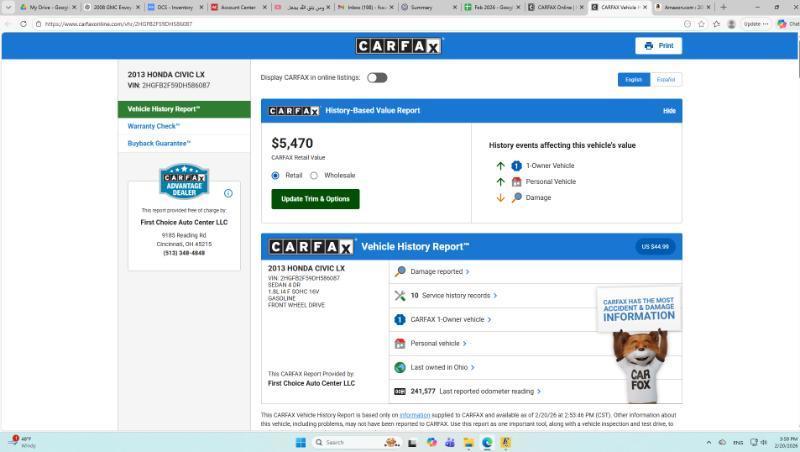Image resolution: width=800 pixels, height=452 pixels.
Task: Expand Damage reported details
Action: click(x=439, y=271)
